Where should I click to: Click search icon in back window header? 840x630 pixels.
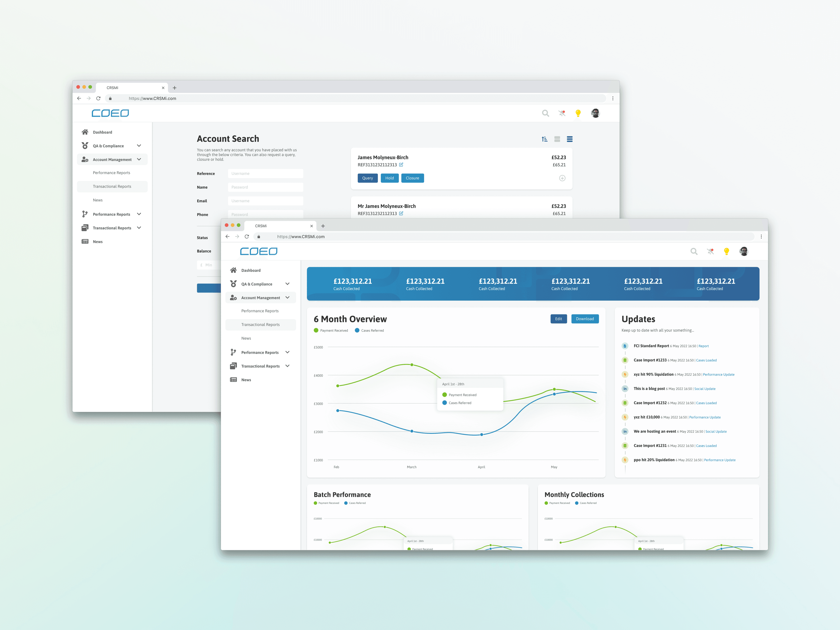[545, 113]
